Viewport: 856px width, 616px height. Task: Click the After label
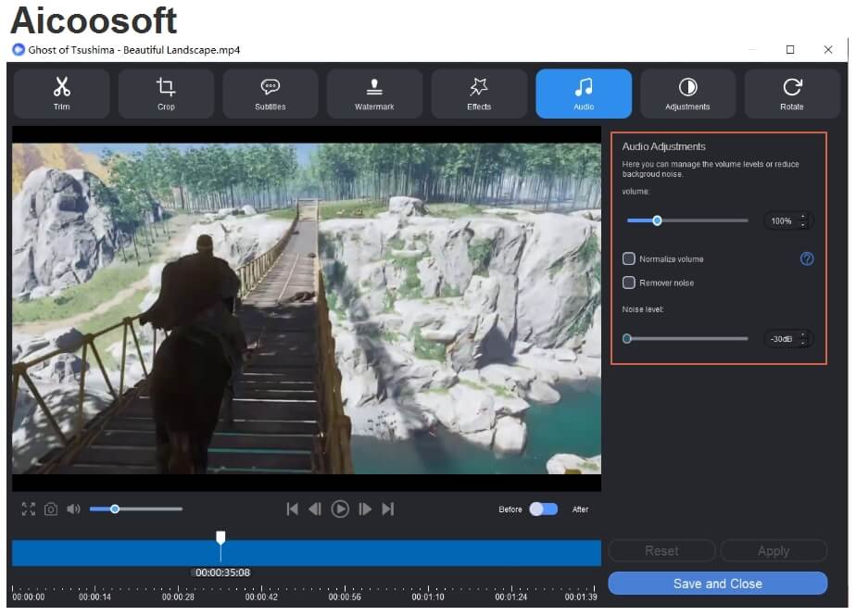[580, 509]
